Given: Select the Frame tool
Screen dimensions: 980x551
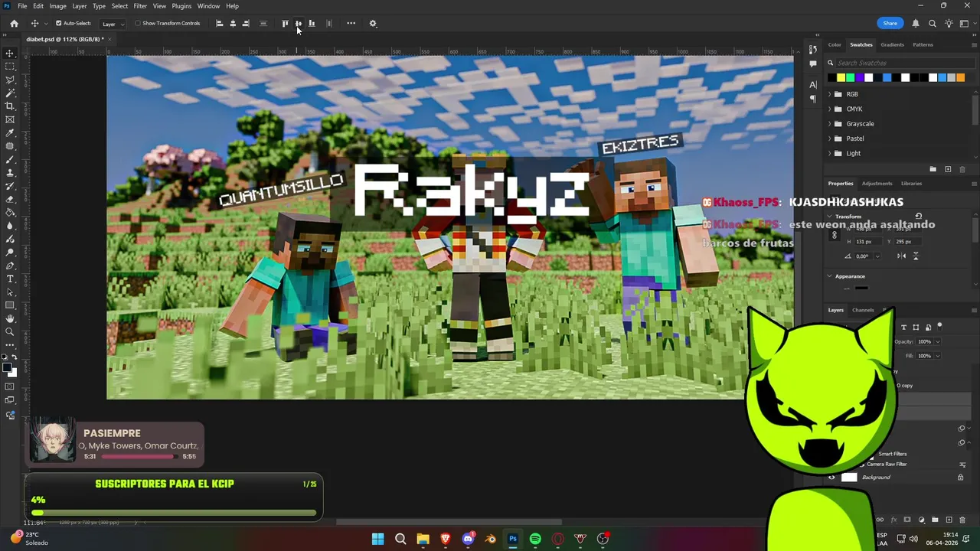Looking at the screenshot, I should pos(10,119).
